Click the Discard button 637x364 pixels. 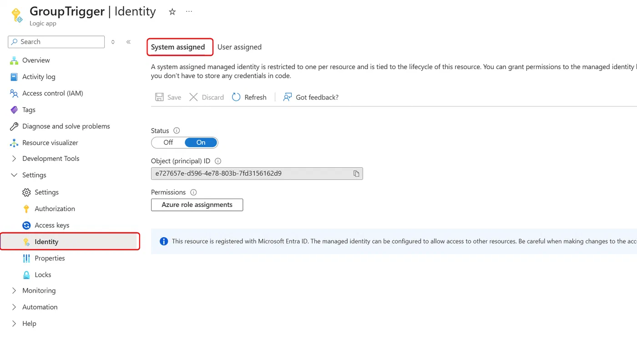point(207,97)
